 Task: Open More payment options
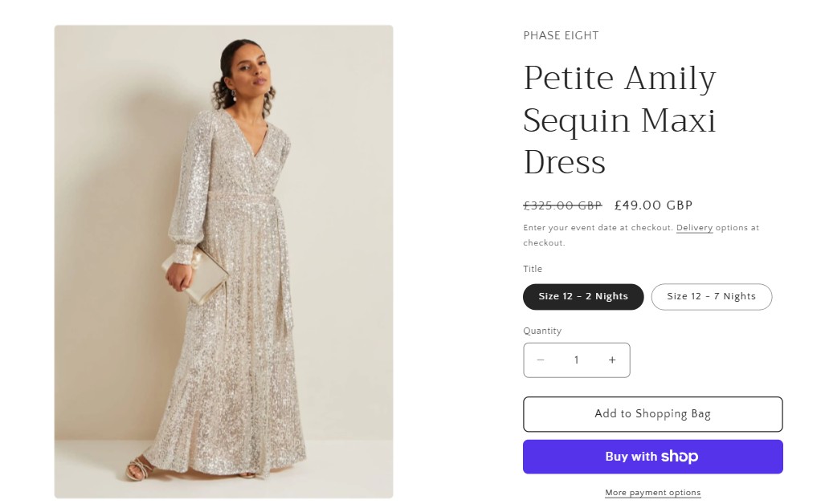[652, 492]
